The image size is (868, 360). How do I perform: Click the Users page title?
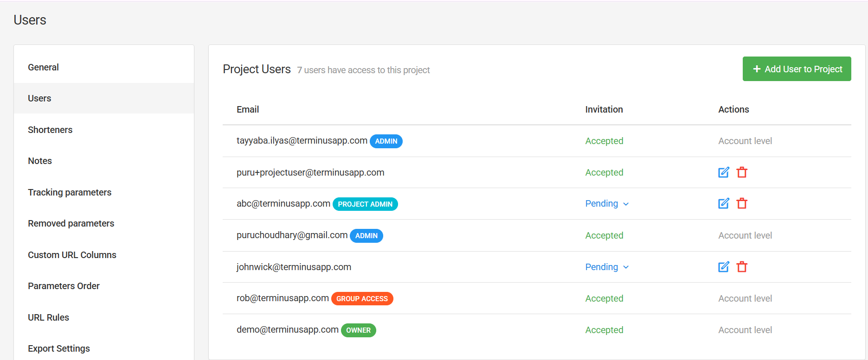(30, 20)
